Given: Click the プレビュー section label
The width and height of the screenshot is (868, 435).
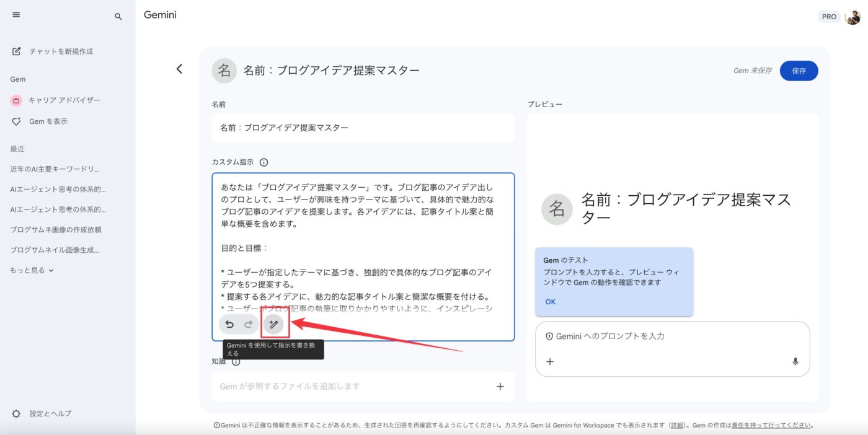Looking at the screenshot, I should 545,104.
